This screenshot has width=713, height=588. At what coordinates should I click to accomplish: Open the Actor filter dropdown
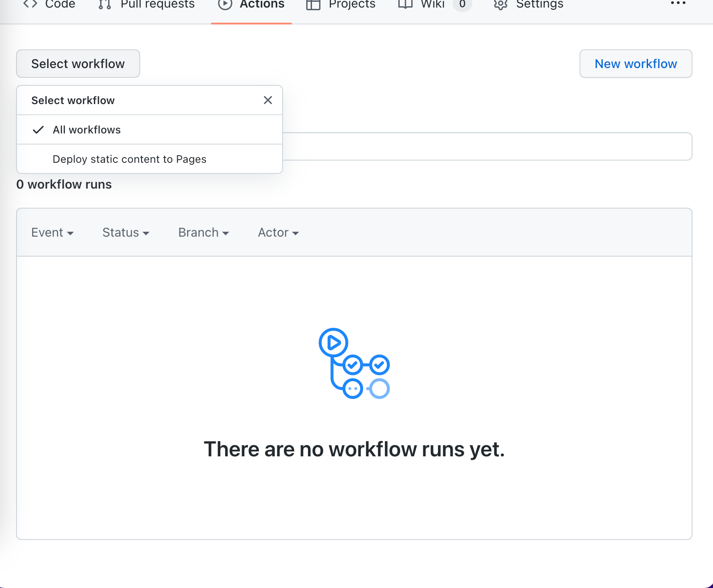278,232
